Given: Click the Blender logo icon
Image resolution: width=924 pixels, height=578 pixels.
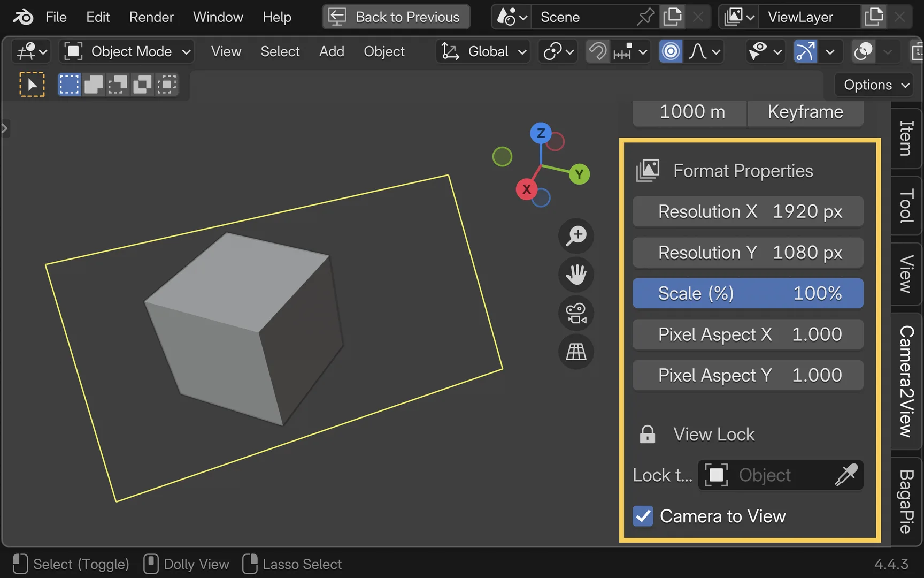Looking at the screenshot, I should (x=23, y=17).
